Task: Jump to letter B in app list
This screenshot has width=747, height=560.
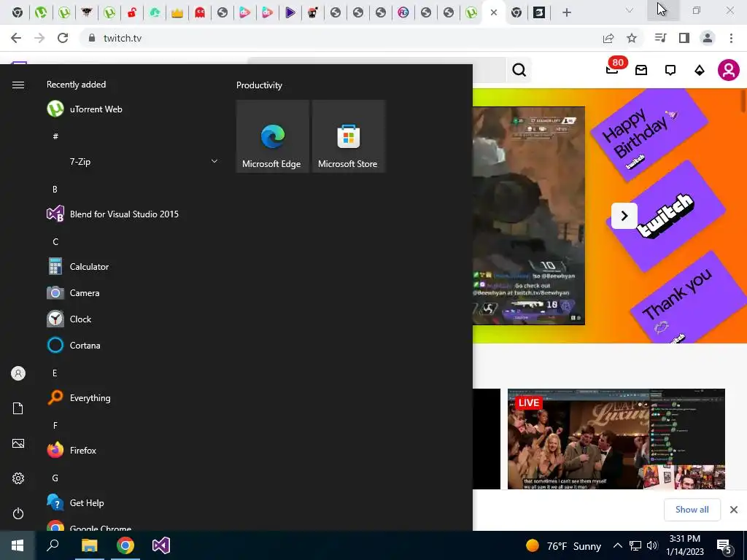Action: [55, 190]
